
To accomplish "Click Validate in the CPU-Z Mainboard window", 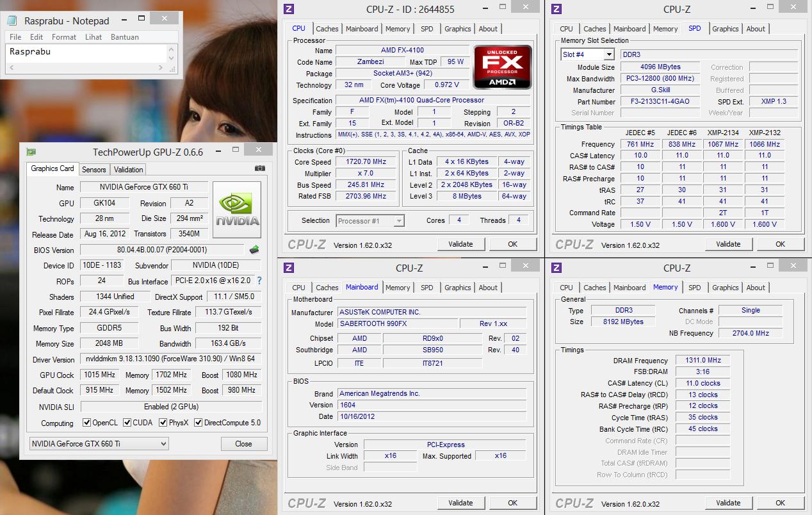I will coord(460,503).
